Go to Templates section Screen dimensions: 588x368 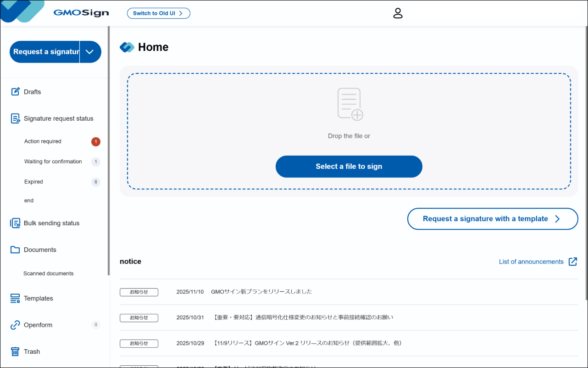[38, 298]
